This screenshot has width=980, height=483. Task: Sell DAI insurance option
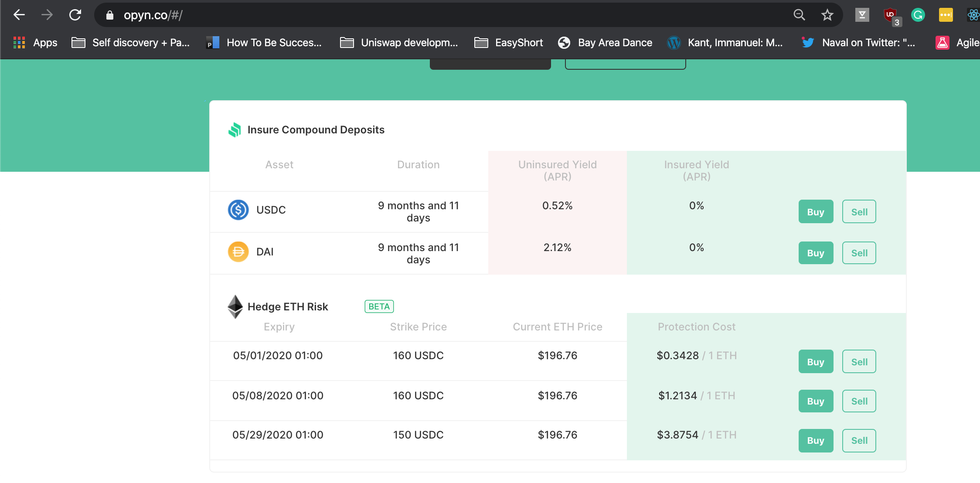coord(859,253)
